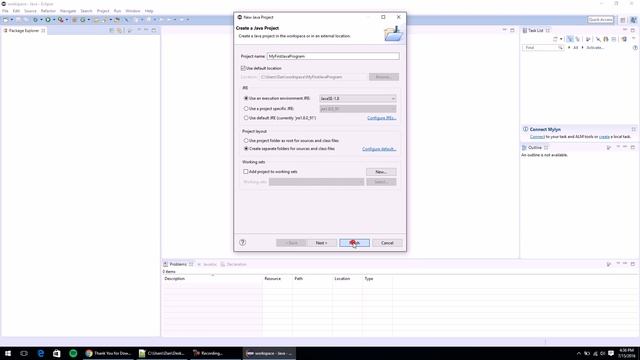Viewport: 640px width, 360px height.
Task: Minimize the Package Explorer view
Action: click(146, 30)
